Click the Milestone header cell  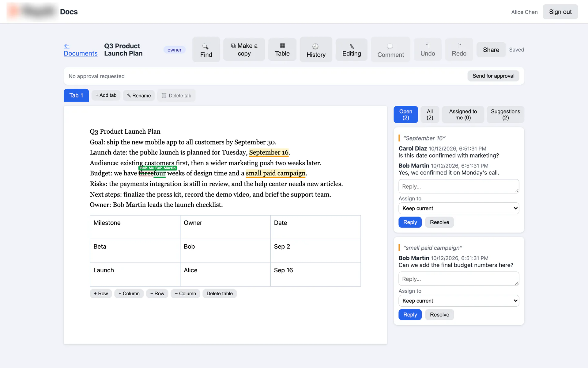coord(135,227)
